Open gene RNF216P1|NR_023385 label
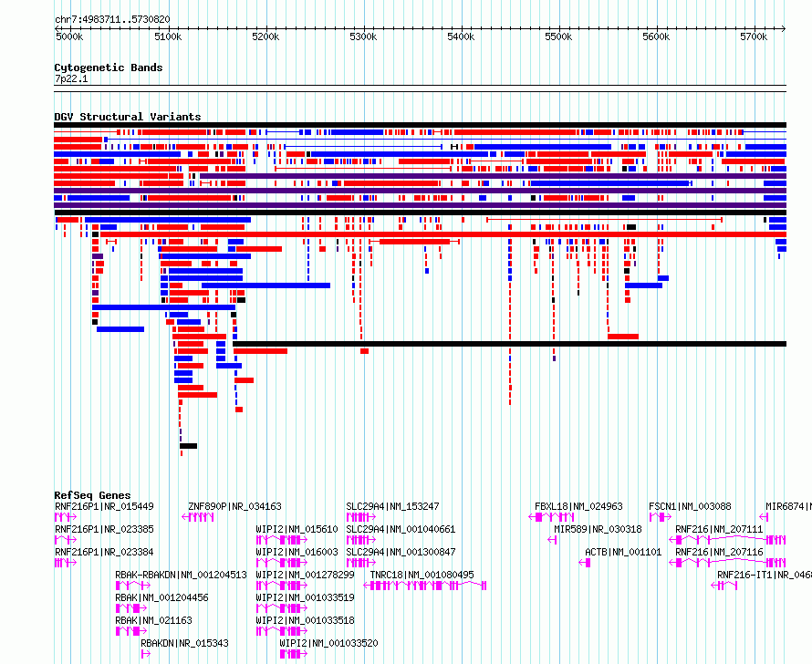Screen dimensions: 812x664 click(104, 529)
